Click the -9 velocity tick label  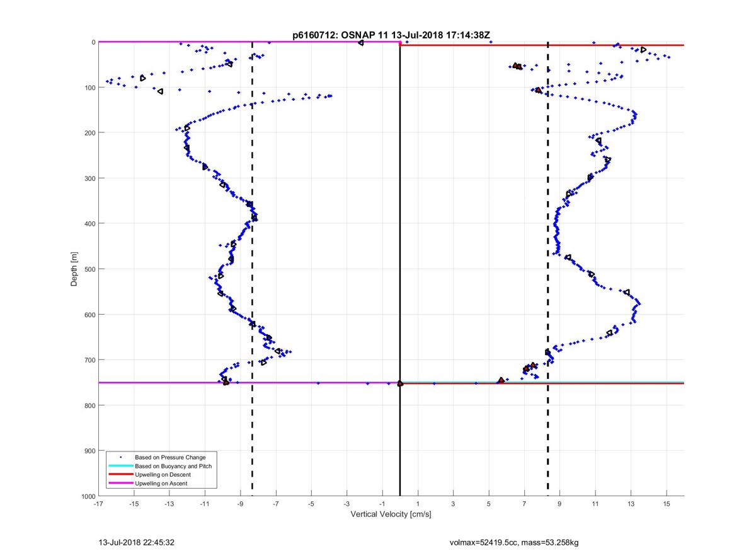point(240,504)
